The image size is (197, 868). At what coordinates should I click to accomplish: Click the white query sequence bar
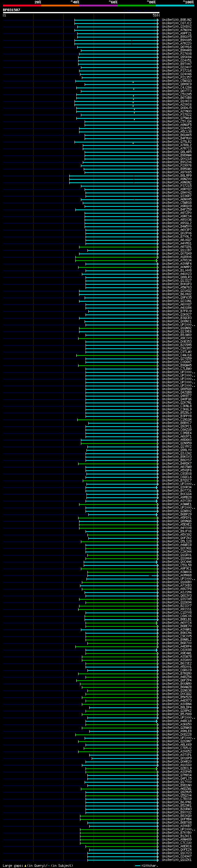pyautogui.click(x=81, y=13)
